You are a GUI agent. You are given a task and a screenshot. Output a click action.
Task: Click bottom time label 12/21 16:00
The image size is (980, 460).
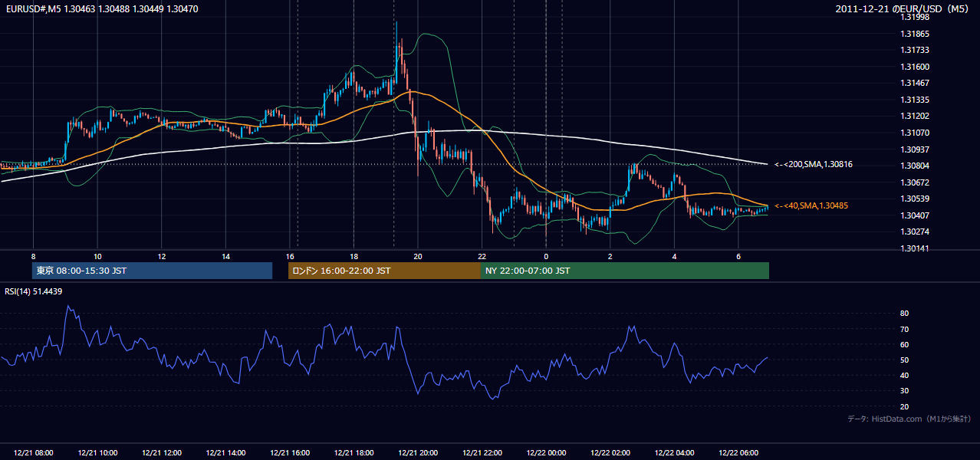click(x=290, y=453)
